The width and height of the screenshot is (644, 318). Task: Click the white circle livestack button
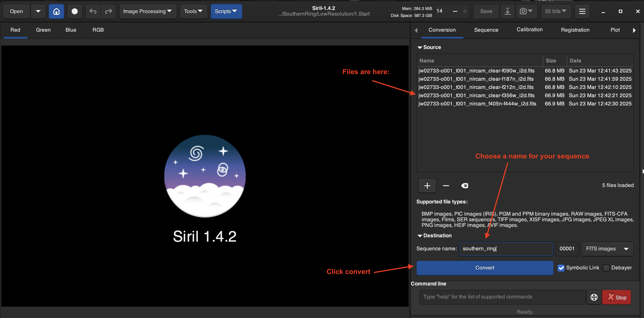click(x=74, y=11)
